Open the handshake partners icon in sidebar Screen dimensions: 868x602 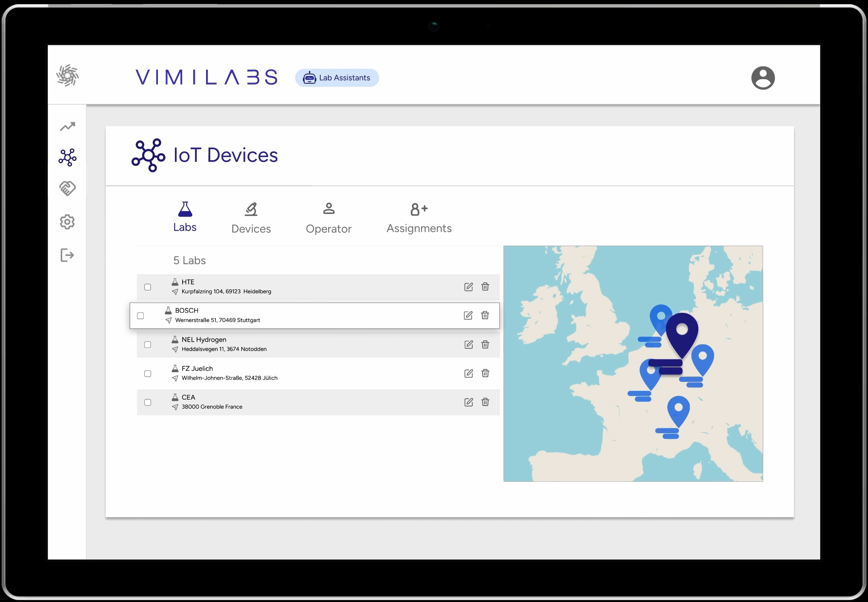(x=68, y=188)
